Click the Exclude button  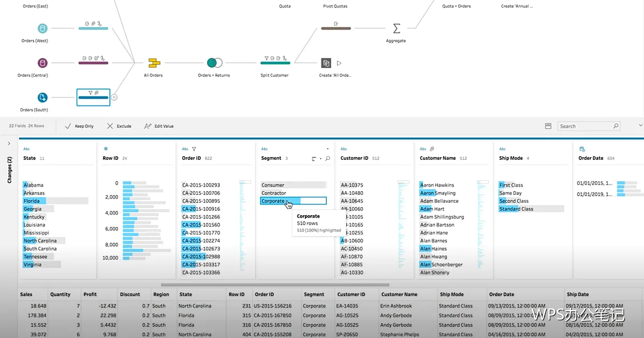[119, 126]
